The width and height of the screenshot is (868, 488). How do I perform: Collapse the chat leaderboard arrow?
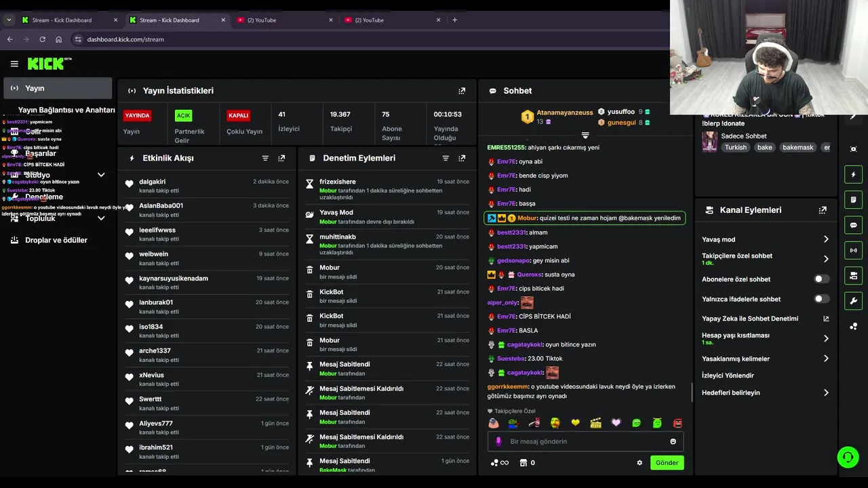point(585,136)
